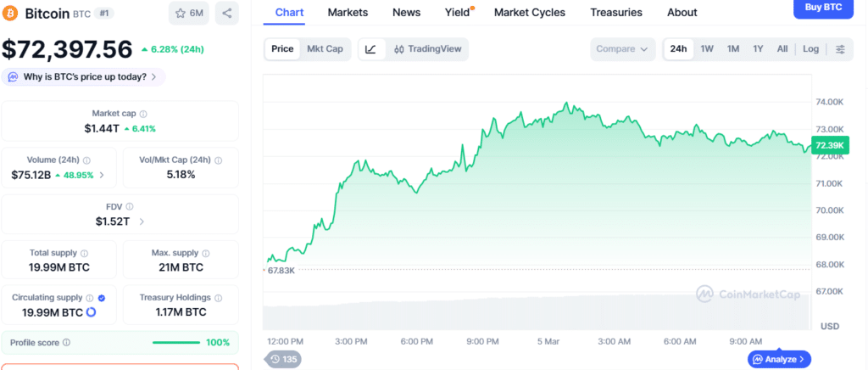Switch to TradingView candlestick chart
The height and width of the screenshot is (370, 868).
pos(428,48)
